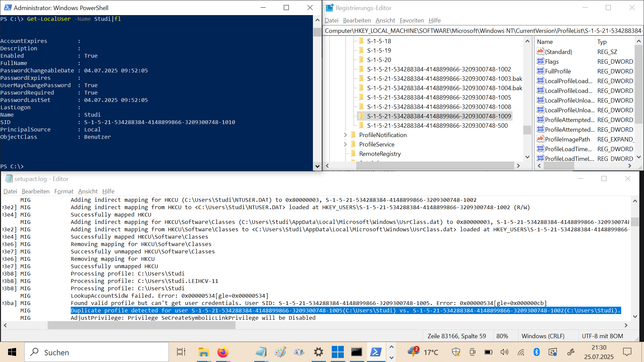
Task: Click the speaker volume tray icon
Action: point(504,352)
